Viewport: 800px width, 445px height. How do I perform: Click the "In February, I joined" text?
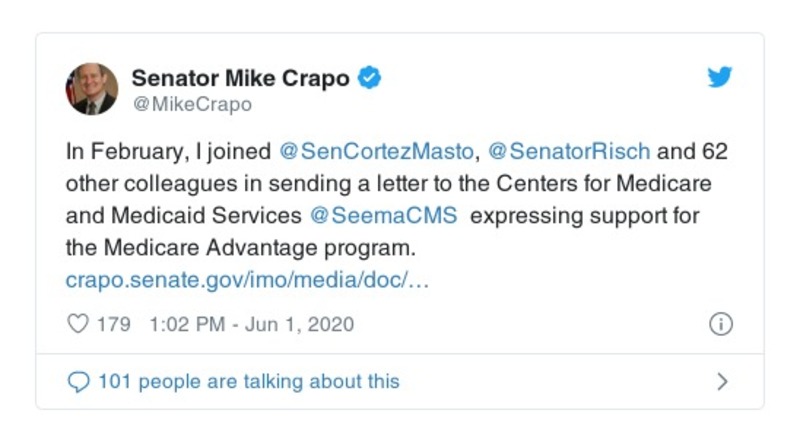coord(168,153)
